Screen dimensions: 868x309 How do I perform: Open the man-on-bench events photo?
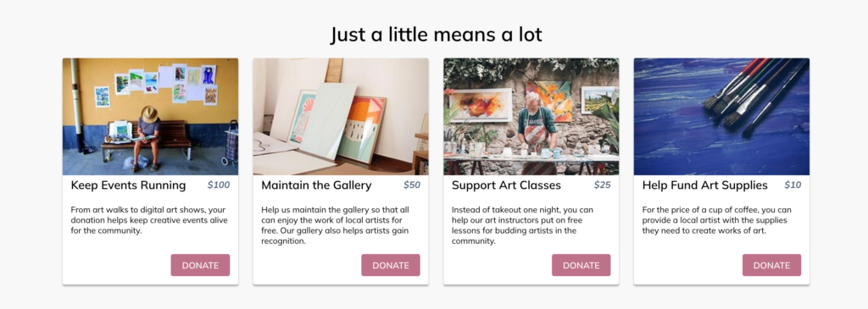coord(150,117)
